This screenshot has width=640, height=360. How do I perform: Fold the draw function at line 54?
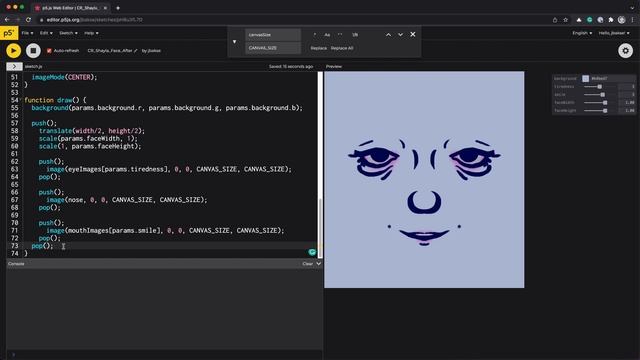pos(21,100)
